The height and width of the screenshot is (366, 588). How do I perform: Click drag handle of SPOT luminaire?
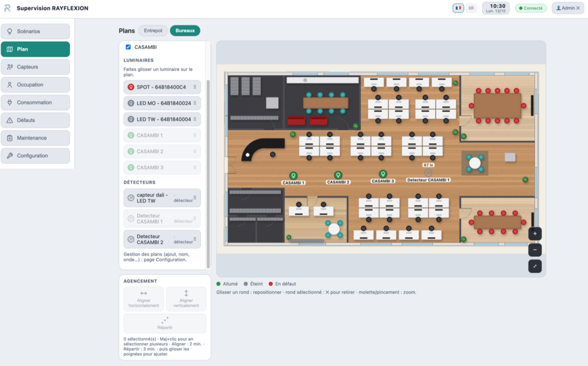click(195, 87)
